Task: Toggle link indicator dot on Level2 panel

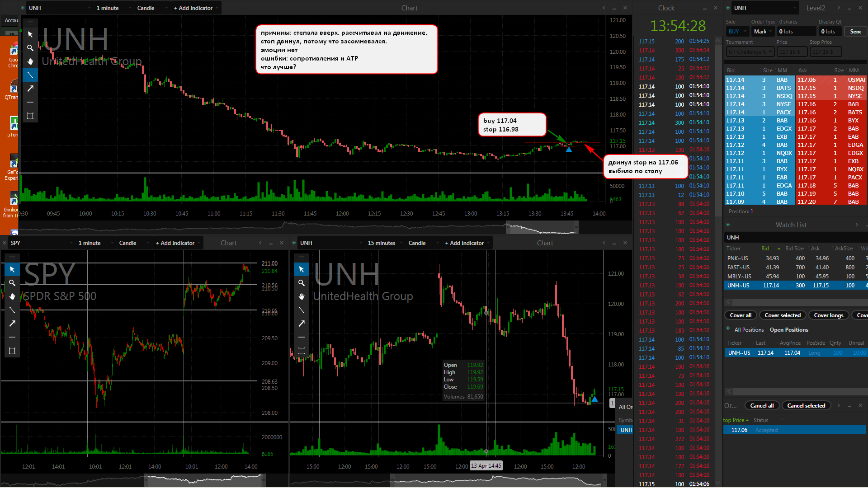Action: click(728, 8)
